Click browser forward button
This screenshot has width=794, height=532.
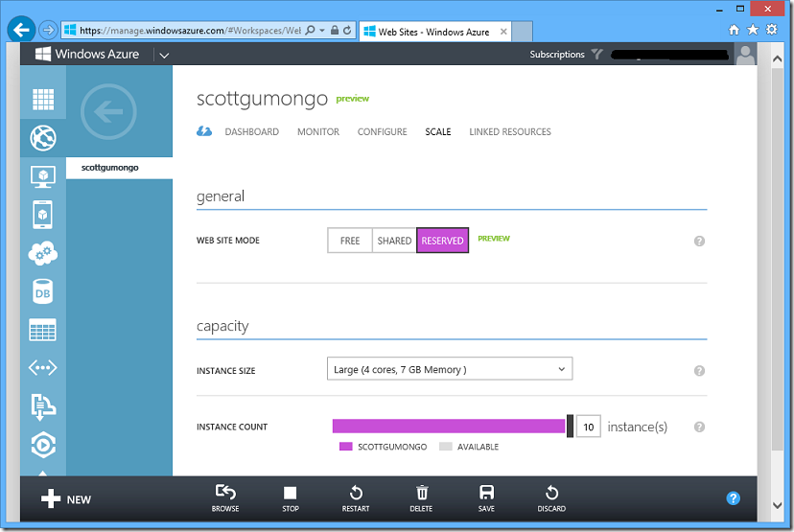[x=48, y=30]
